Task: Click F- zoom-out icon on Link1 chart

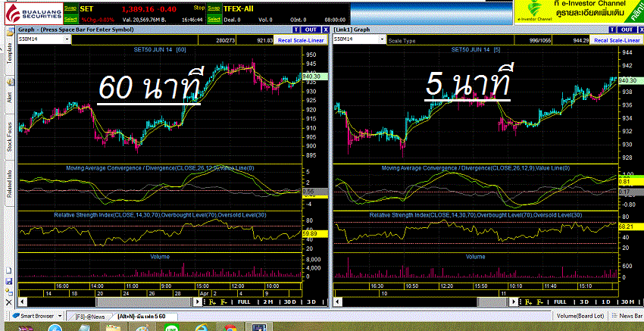Action: tap(540, 302)
